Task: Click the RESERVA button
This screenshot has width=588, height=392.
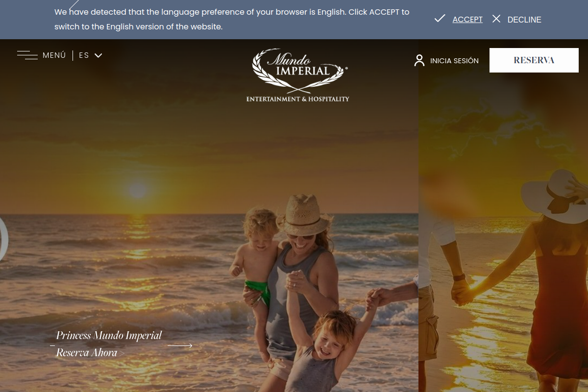Action: coord(534,60)
